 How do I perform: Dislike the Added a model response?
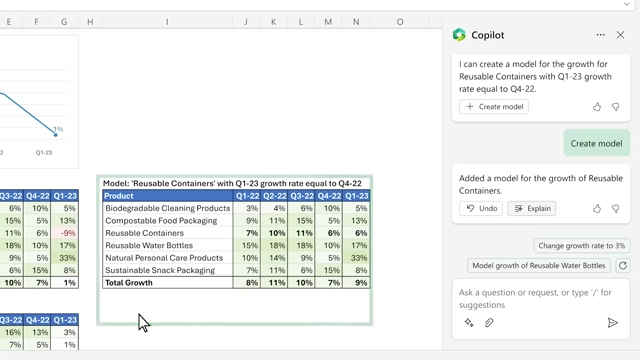[616, 209]
